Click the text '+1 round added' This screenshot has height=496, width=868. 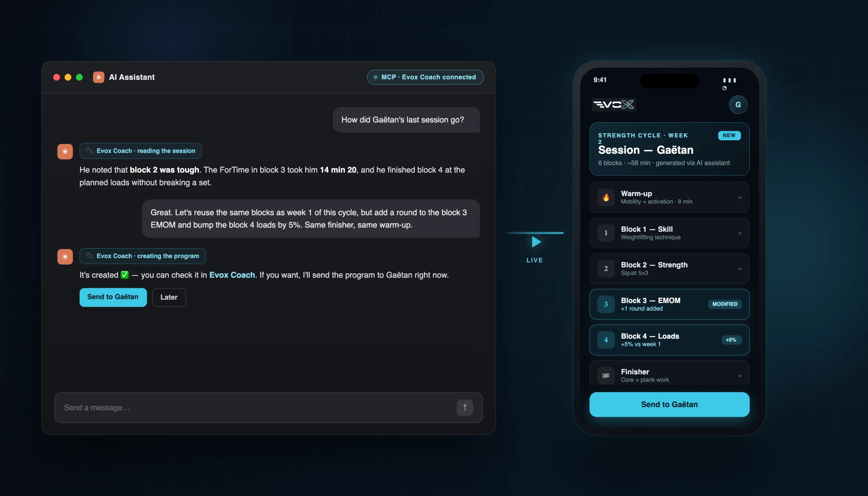(642, 309)
